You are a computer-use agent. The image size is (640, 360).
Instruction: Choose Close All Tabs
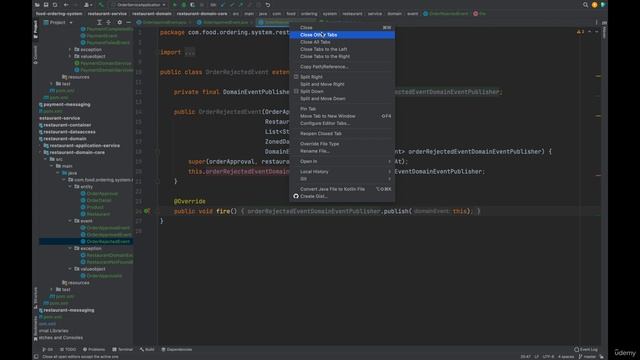[x=342, y=42]
